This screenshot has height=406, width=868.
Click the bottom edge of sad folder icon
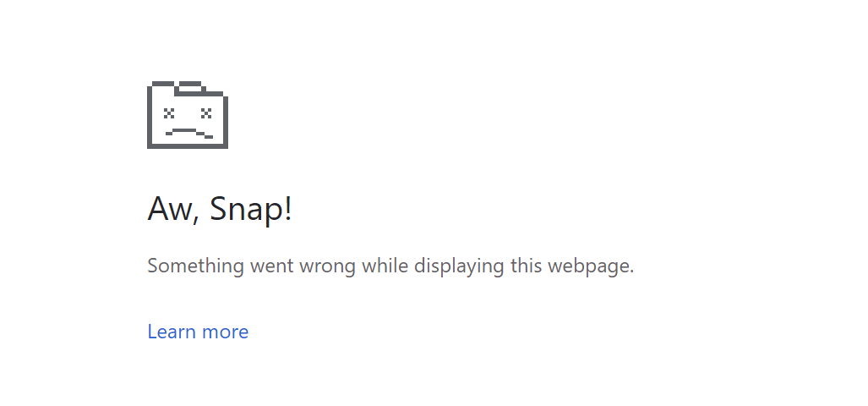tap(187, 146)
